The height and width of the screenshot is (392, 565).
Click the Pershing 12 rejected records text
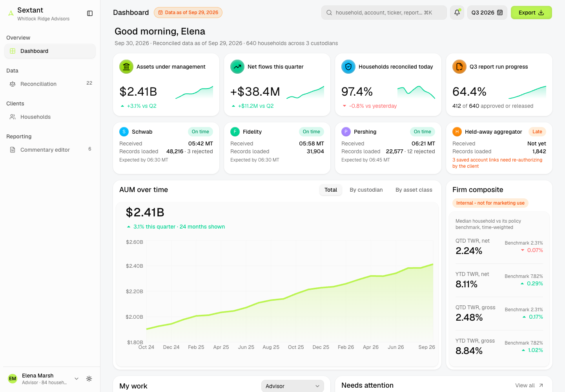pos(421,151)
